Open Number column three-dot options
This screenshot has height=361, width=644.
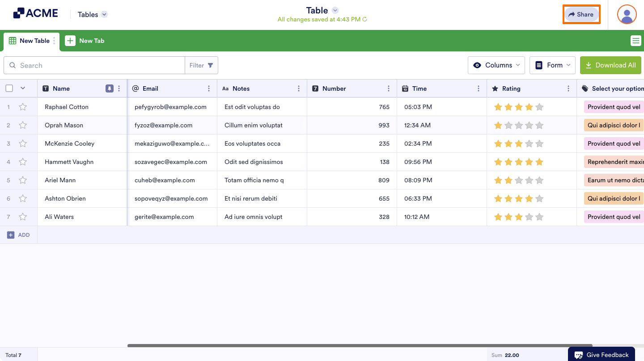point(389,88)
